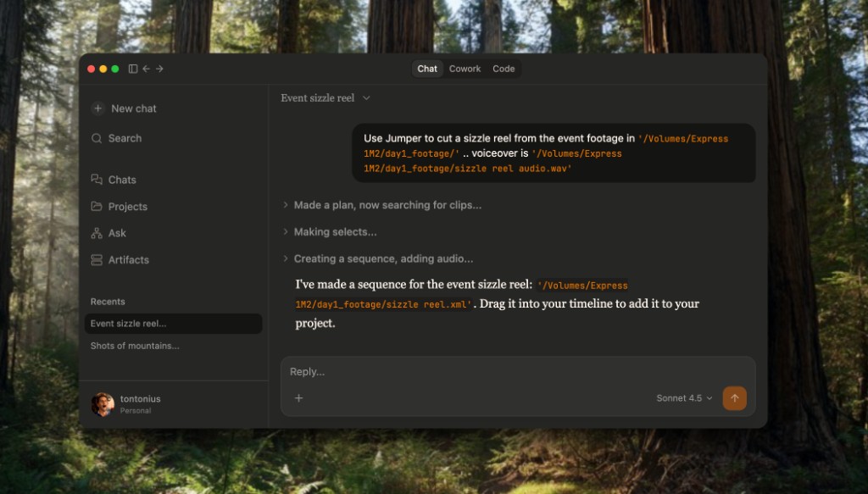Click the back navigation arrow
This screenshot has width=868, height=494.
[x=147, y=69]
